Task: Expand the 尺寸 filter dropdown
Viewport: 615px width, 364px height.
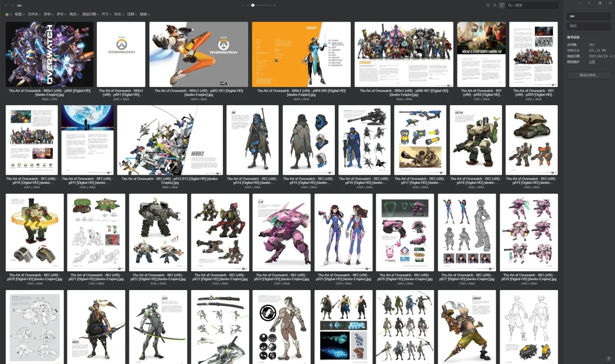Action: [107, 14]
